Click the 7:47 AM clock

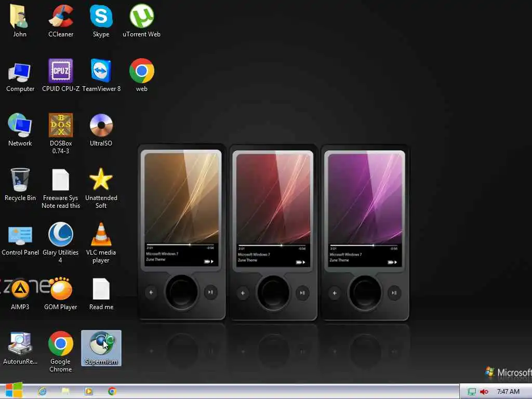(508, 392)
